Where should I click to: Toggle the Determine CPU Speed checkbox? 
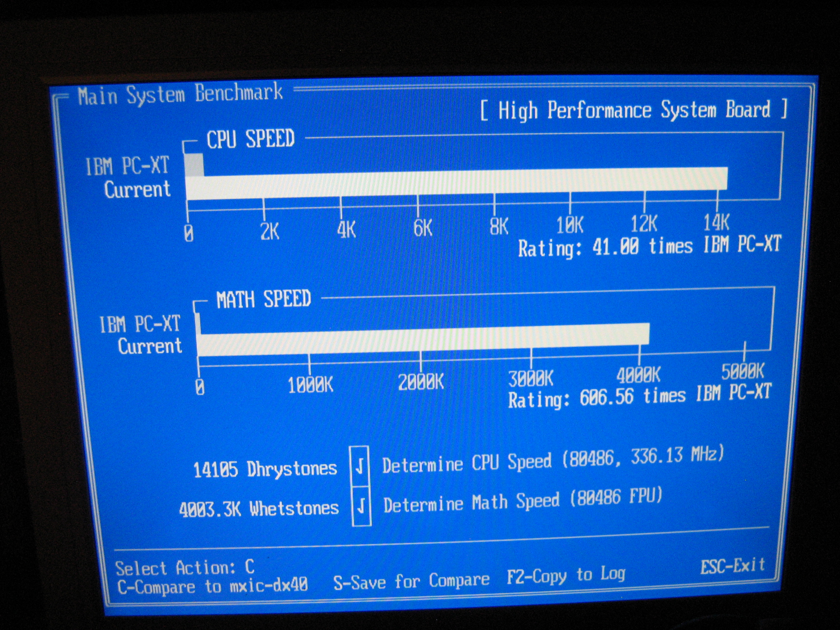pos(360,466)
